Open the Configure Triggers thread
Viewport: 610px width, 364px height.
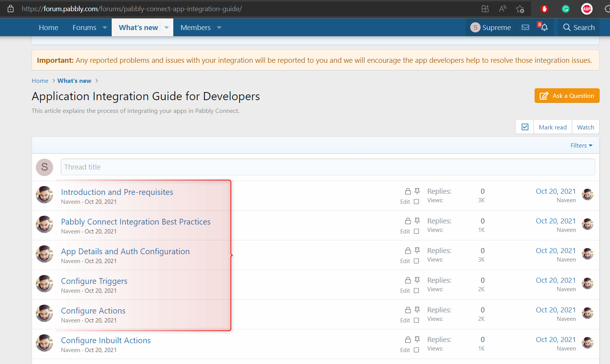(94, 281)
